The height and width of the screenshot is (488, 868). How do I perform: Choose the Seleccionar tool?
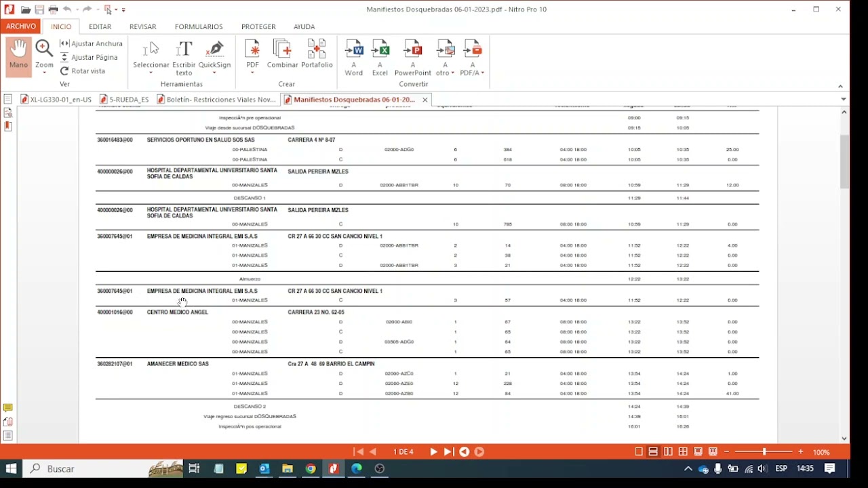pyautogui.click(x=151, y=57)
